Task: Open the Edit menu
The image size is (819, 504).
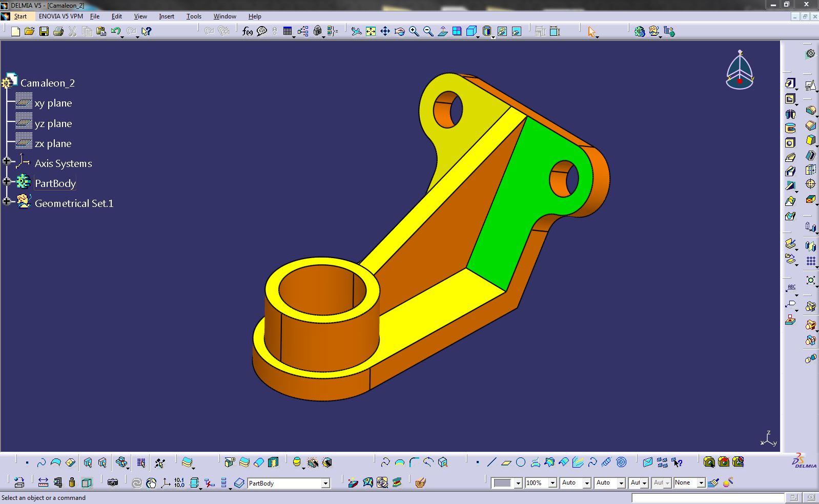Action: click(117, 16)
